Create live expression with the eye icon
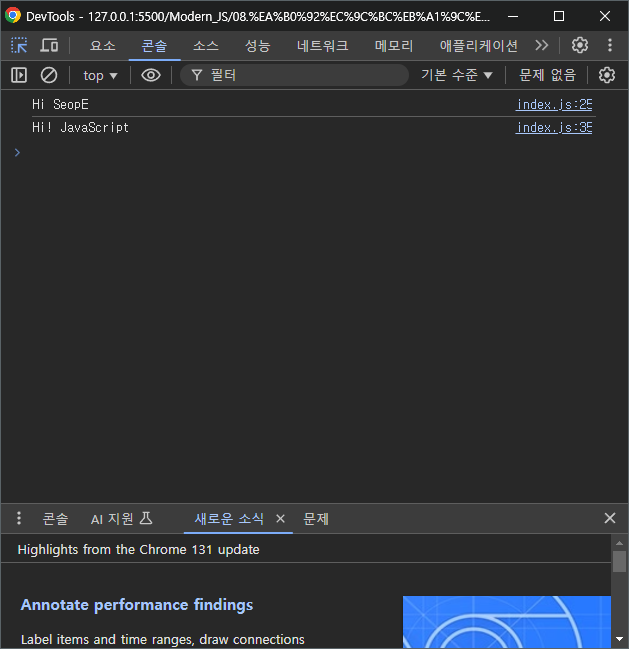 point(151,75)
